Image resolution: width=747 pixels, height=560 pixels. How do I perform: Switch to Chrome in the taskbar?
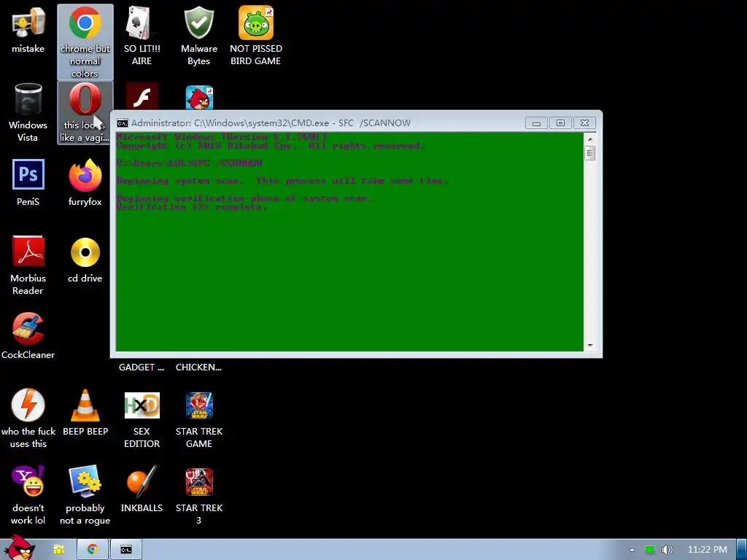[x=92, y=550]
